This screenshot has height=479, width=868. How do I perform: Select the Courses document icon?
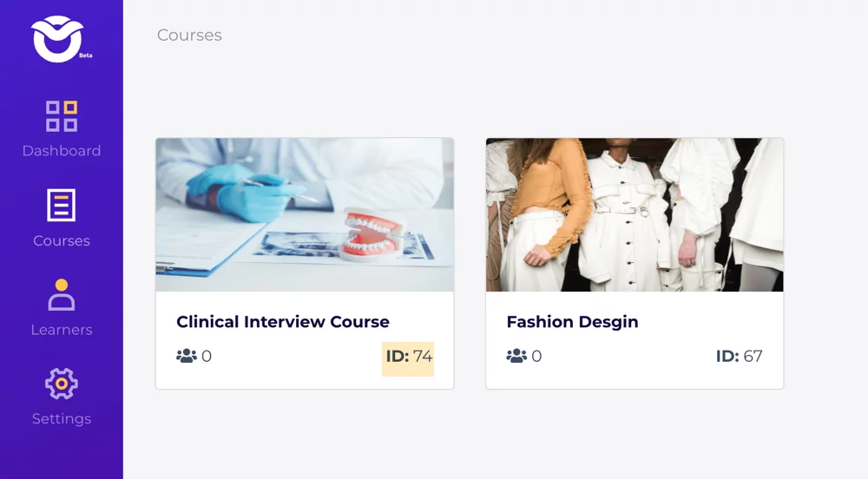click(x=62, y=205)
